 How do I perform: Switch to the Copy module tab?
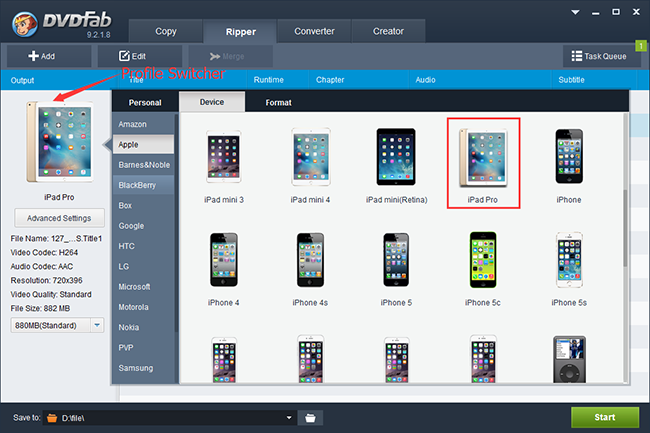[166, 31]
